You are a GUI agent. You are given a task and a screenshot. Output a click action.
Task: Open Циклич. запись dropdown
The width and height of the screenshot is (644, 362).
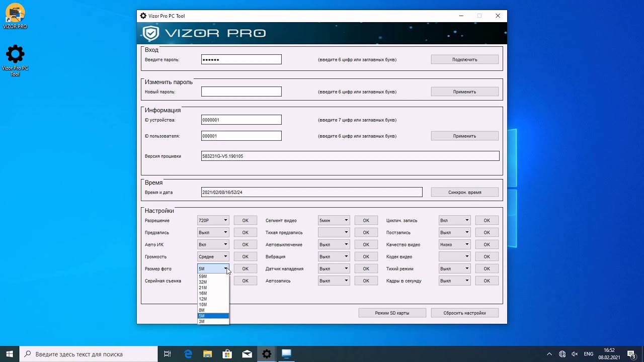pos(455,220)
